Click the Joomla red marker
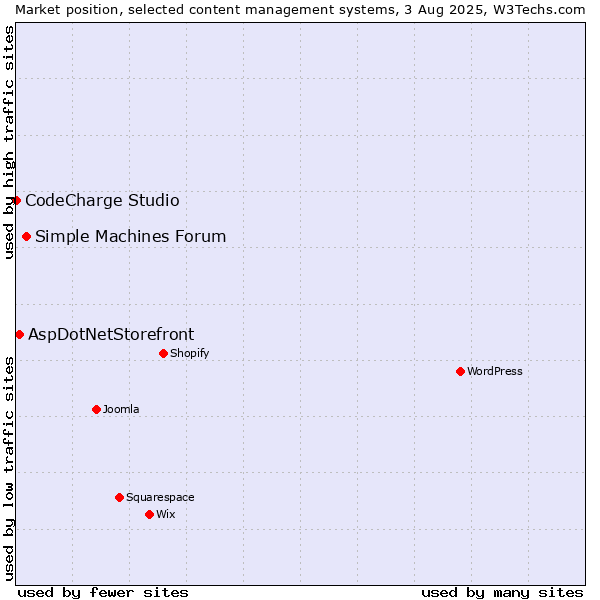The width and height of the screenshot is (600, 600). coord(96,409)
